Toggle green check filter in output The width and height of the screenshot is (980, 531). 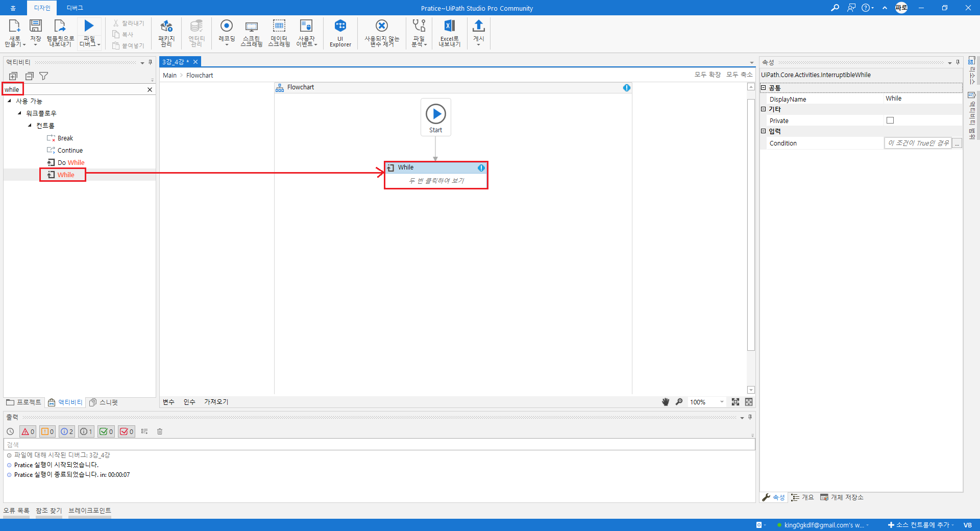coord(106,431)
